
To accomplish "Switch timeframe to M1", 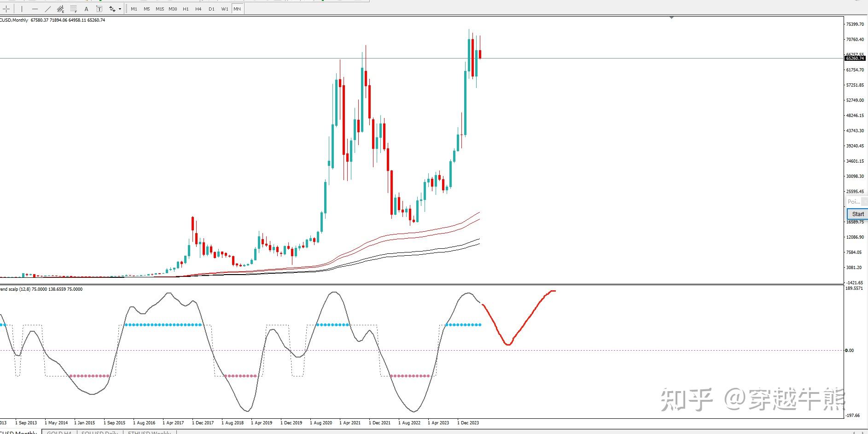I will [134, 9].
